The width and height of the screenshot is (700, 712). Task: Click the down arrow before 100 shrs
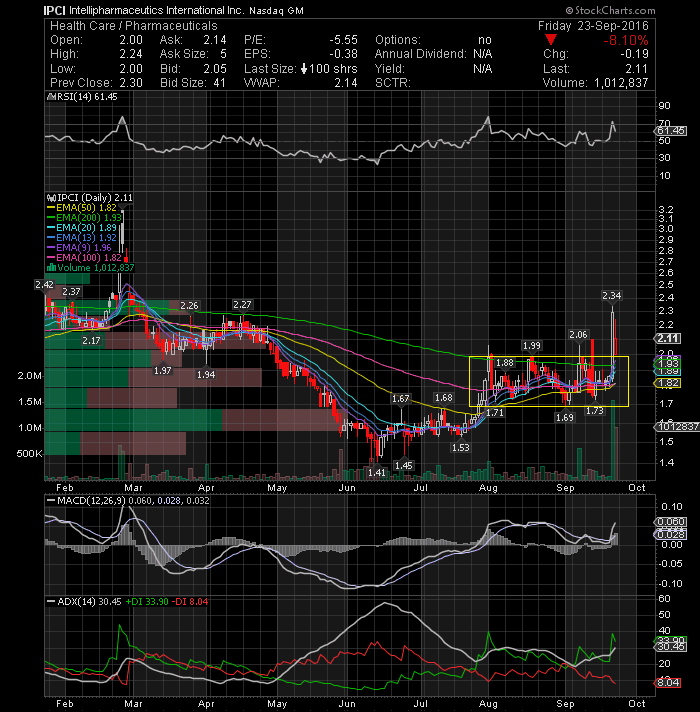click(304, 69)
